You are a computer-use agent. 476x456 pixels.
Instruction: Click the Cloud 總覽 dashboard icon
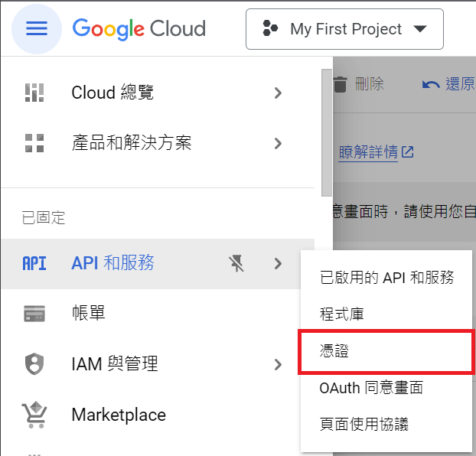pyautogui.click(x=34, y=93)
